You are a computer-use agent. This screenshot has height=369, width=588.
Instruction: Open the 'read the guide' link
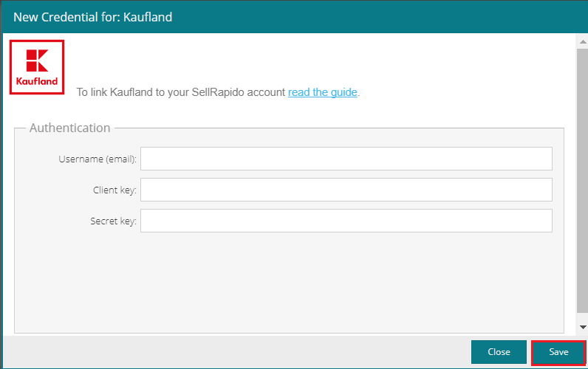pos(323,92)
